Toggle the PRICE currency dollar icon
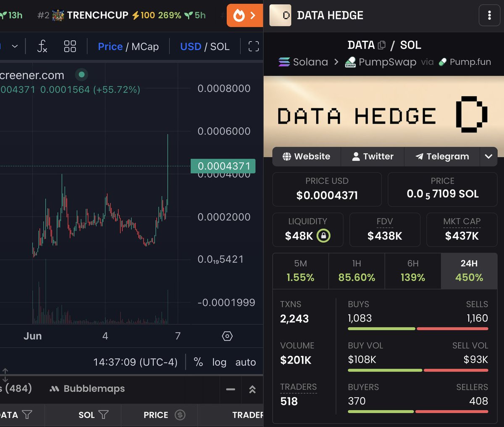This screenshot has height=427, width=504. coord(180,415)
